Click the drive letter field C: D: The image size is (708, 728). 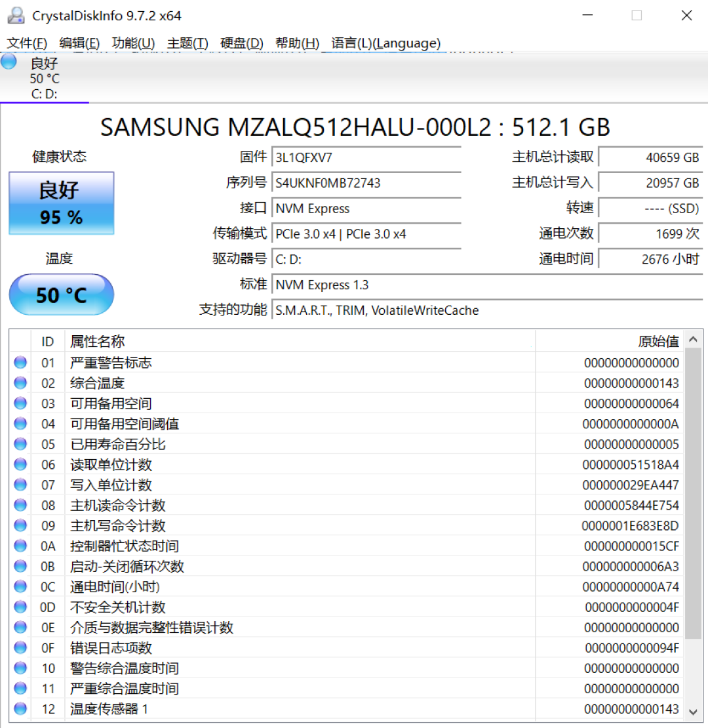(x=366, y=259)
